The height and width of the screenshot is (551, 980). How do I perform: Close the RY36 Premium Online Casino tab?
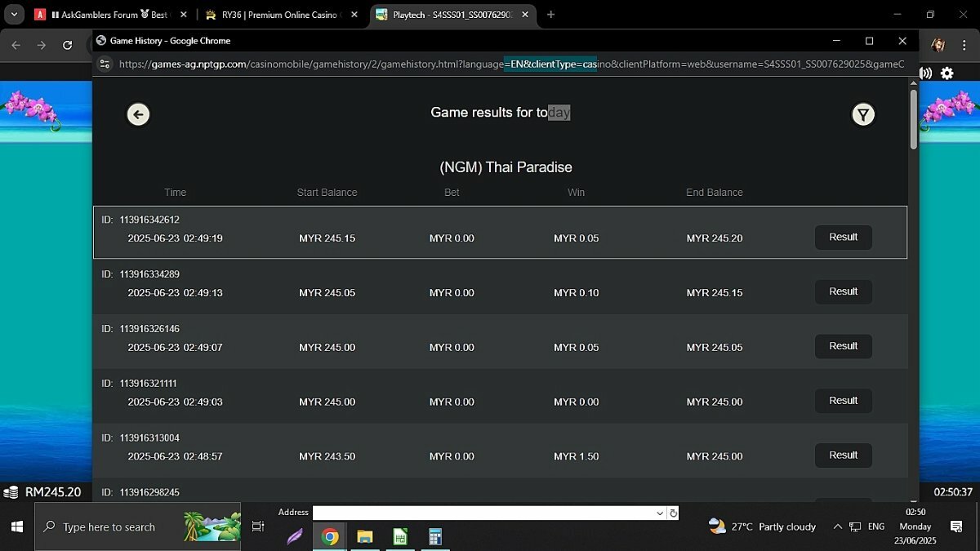(354, 15)
